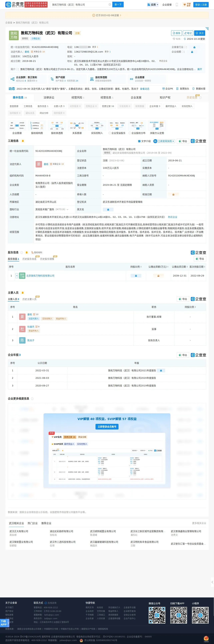This screenshot has width=214, height=644.
Task: Switch to the 热门企业 tab
Action: point(32,523)
